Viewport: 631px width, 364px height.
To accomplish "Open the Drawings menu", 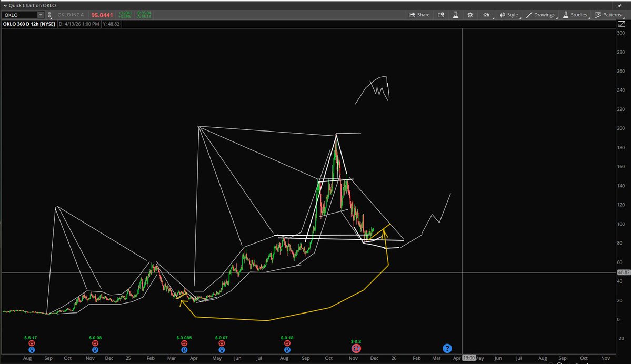I will click(540, 15).
